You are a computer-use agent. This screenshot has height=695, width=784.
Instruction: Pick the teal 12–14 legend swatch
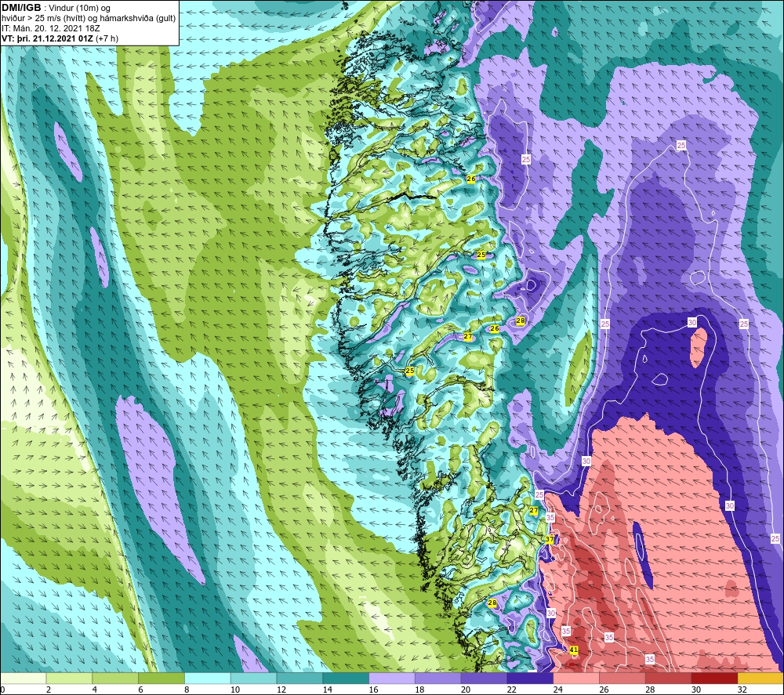[x=299, y=679]
